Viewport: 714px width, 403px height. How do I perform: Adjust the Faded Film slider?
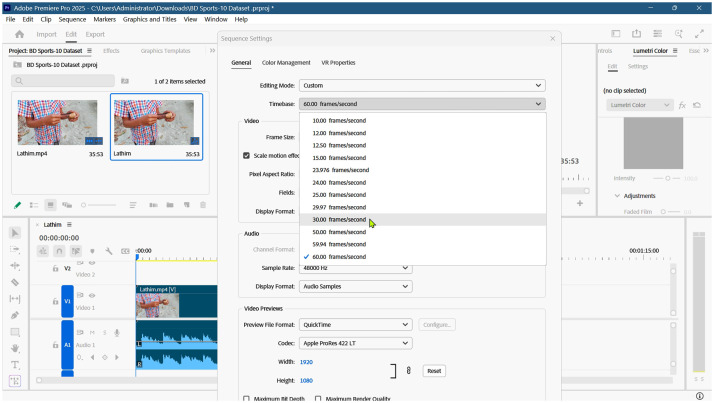click(670, 212)
